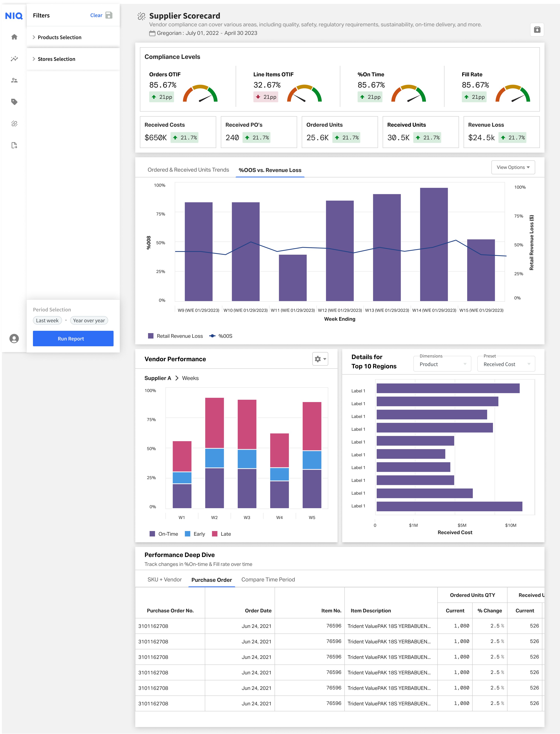Click the trends chart sidebar icon

pyautogui.click(x=14, y=59)
